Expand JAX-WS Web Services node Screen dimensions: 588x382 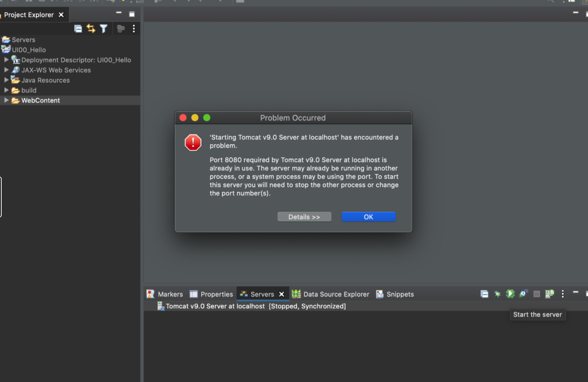(6, 70)
